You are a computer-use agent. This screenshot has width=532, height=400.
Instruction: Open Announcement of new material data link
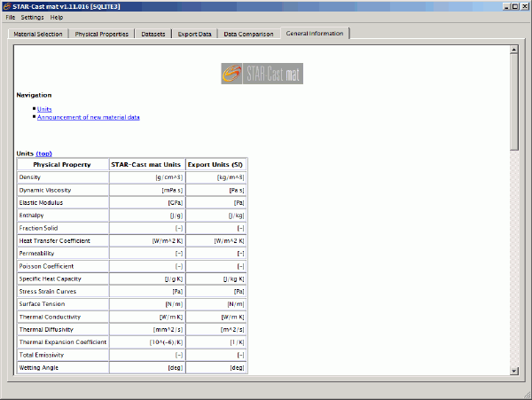pos(88,117)
